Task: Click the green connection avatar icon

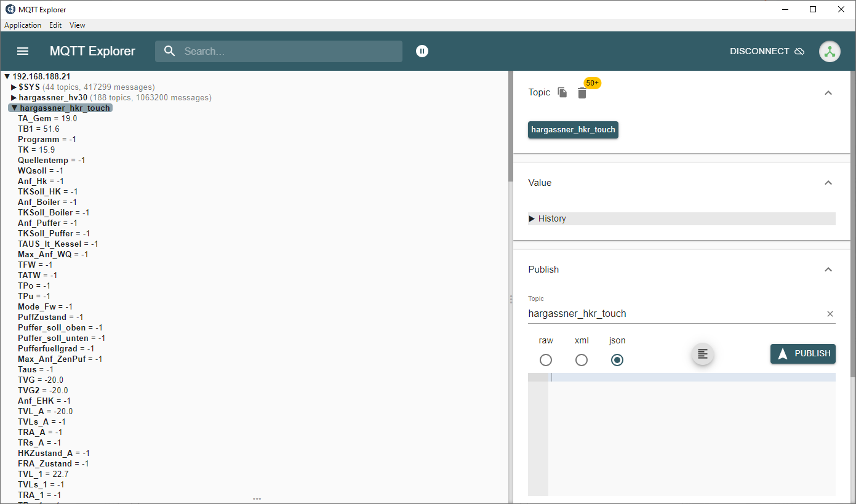Action: pyautogui.click(x=830, y=51)
